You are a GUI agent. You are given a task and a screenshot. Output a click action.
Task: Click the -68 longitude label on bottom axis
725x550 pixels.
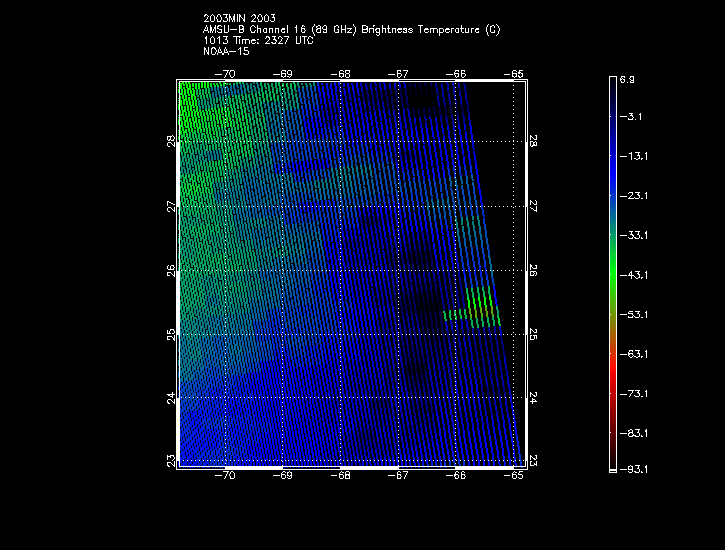point(342,476)
